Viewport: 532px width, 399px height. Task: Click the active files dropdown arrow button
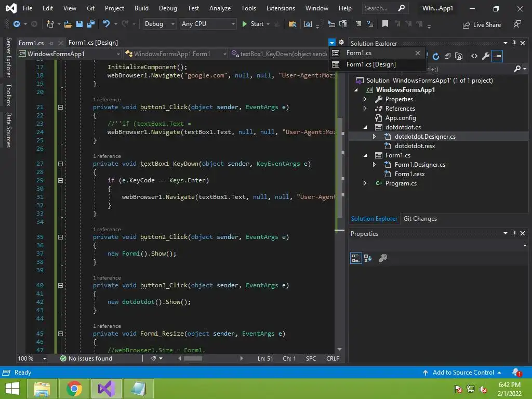pos(332,43)
